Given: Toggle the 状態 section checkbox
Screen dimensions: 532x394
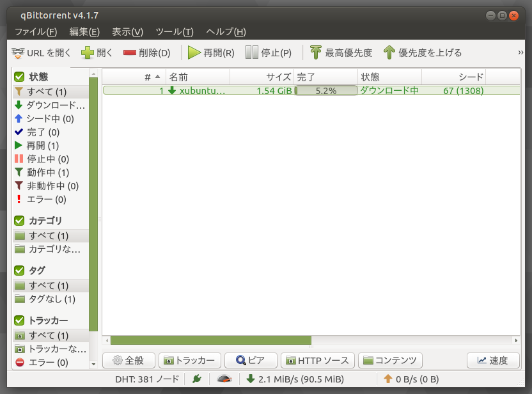Looking at the screenshot, I should pyautogui.click(x=19, y=77).
